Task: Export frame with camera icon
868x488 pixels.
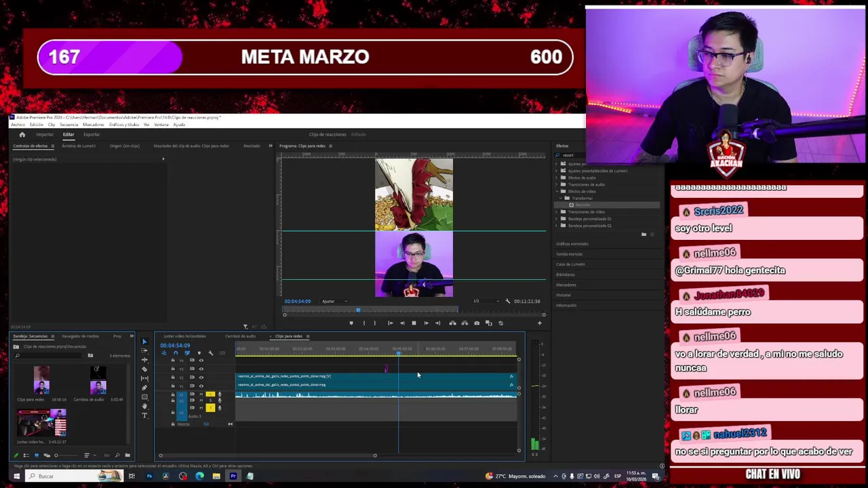Action: [477, 323]
